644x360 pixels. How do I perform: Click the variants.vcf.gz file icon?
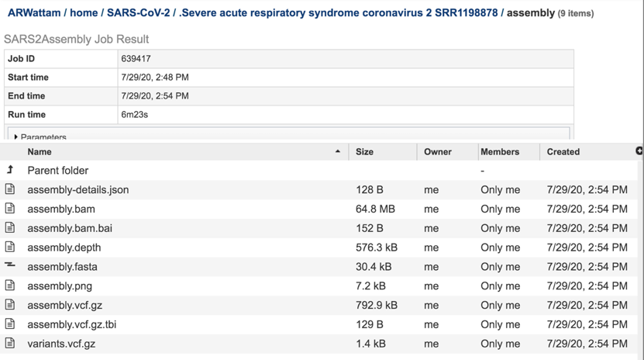click(x=10, y=343)
